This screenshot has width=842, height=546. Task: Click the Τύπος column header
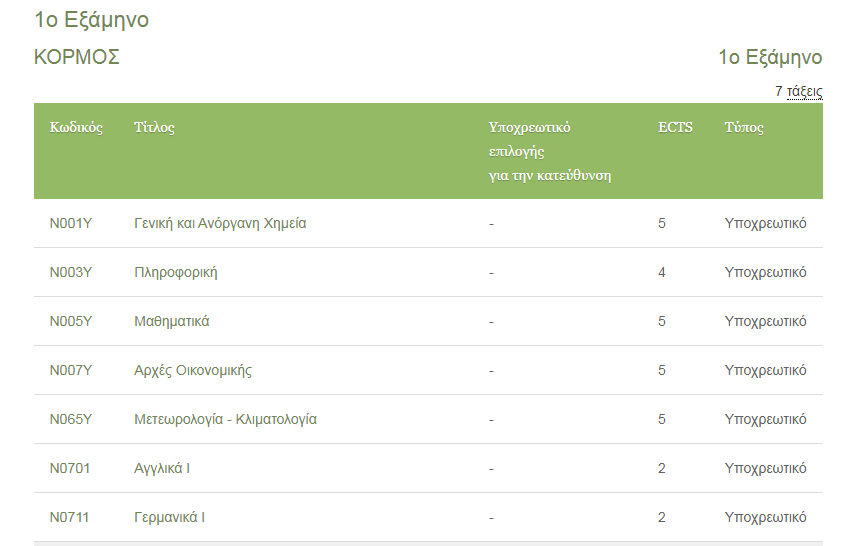(744, 128)
